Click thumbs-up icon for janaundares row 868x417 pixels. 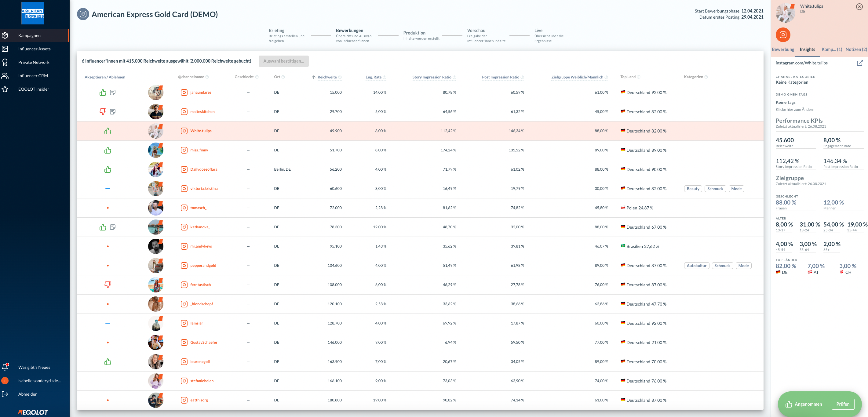(103, 92)
